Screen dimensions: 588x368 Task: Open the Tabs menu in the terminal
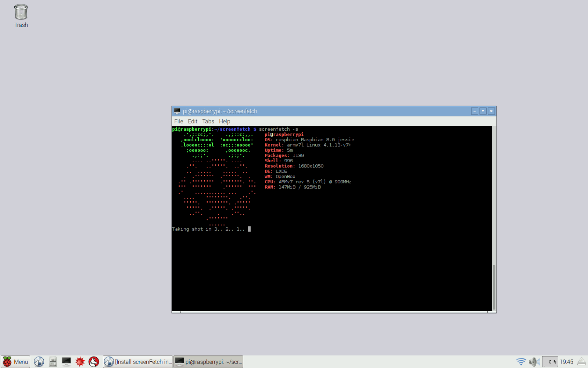pos(208,121)
